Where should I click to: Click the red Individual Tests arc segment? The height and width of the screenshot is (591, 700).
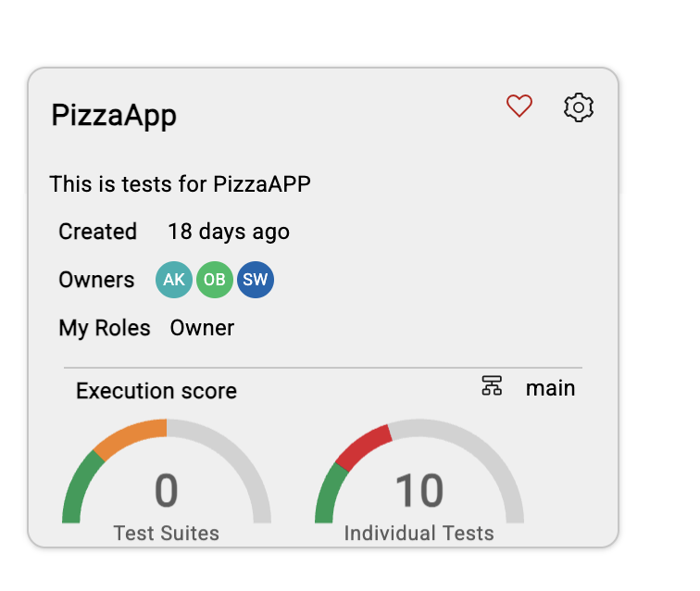363,447
